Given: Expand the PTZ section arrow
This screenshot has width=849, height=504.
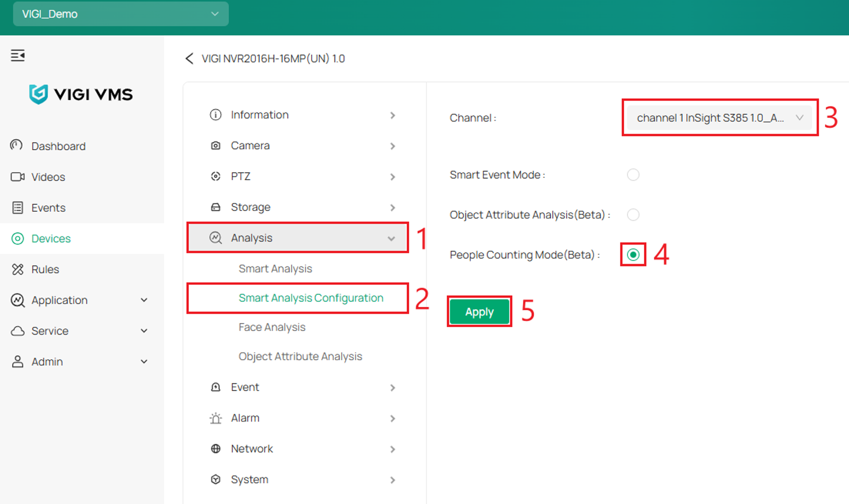Looking at the screenshot, I should [x=393, y=177].
